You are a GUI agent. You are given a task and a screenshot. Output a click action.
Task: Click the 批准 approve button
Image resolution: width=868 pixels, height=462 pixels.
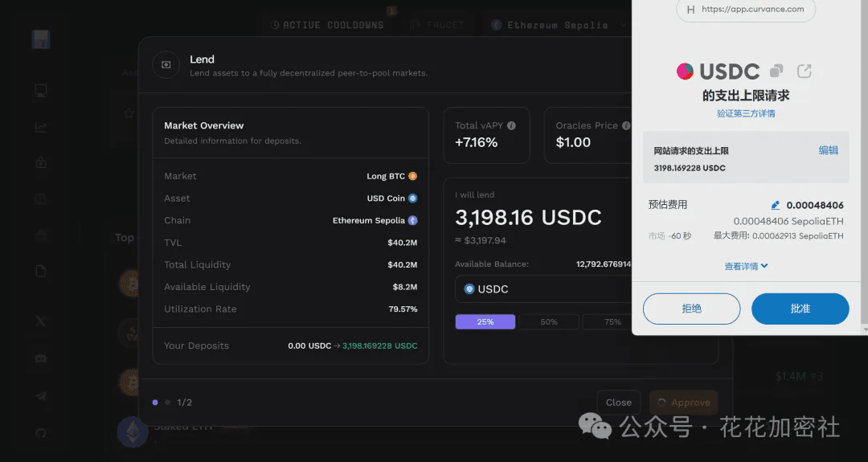(x=800, y=309)
